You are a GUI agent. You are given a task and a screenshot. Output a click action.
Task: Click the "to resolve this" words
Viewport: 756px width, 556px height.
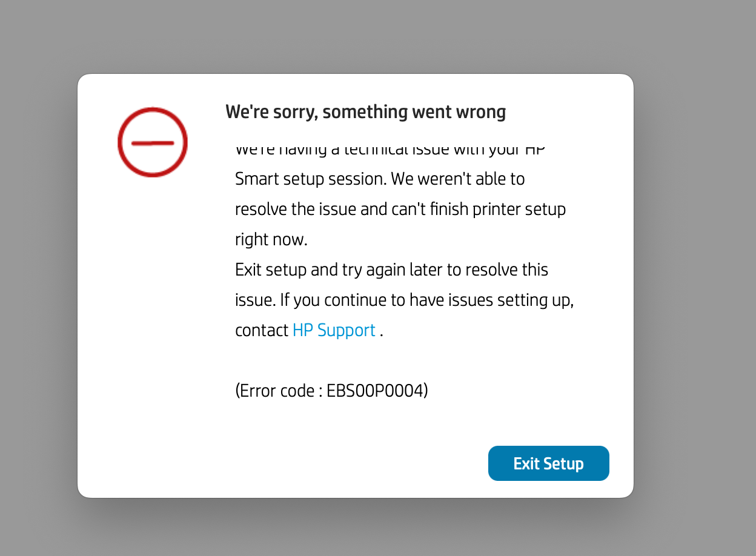tap(497, 270)
